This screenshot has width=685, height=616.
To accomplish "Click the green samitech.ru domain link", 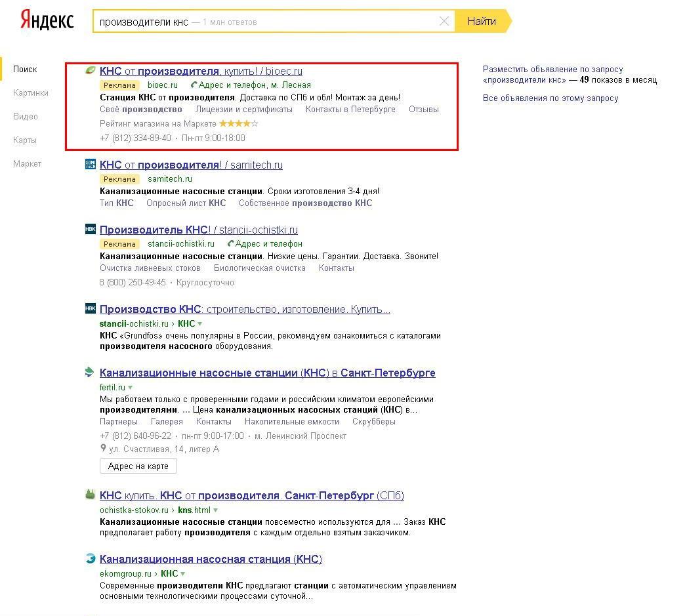I will (169, 178).
